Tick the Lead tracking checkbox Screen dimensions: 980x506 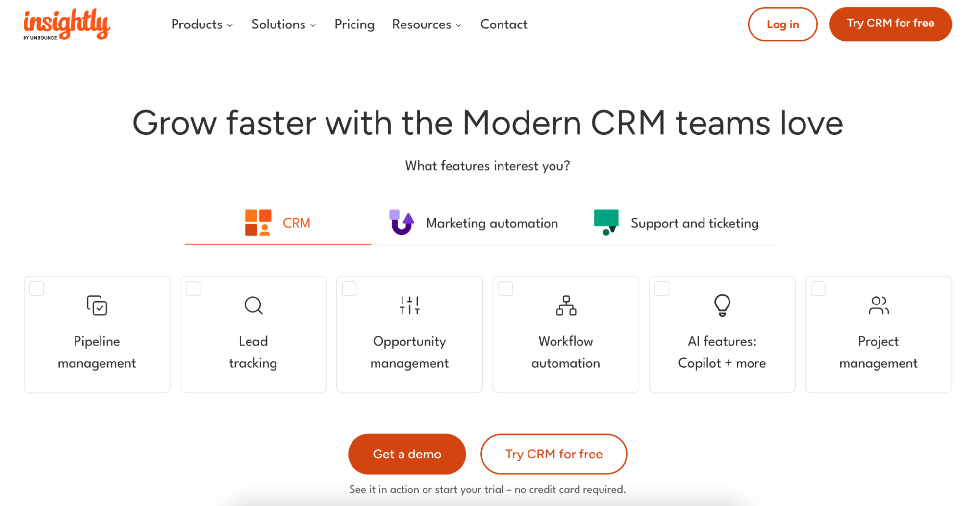coord(193,289)
